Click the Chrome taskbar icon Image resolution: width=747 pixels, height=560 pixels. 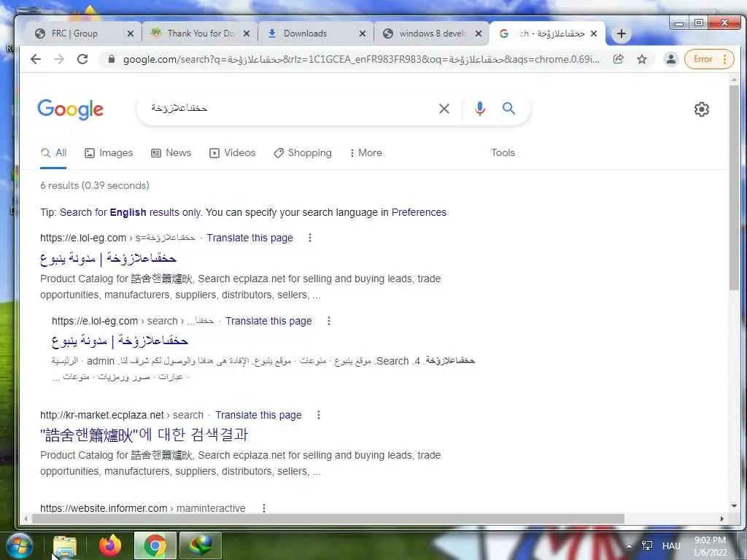155,545
